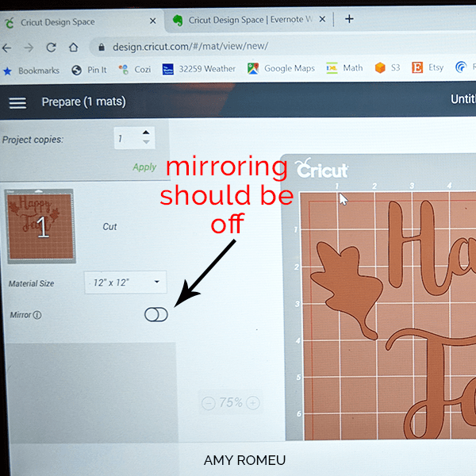Close the Cricut Design Space tab
476x476 pixels.
[x=153, y=21]
